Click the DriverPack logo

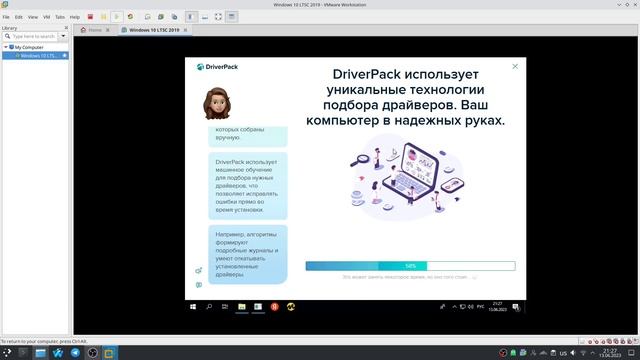217,67
